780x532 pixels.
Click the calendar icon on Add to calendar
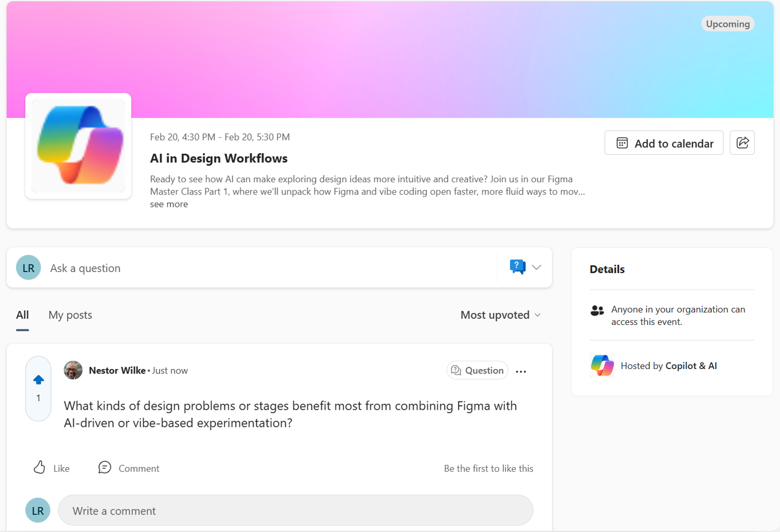click(622, 143)
